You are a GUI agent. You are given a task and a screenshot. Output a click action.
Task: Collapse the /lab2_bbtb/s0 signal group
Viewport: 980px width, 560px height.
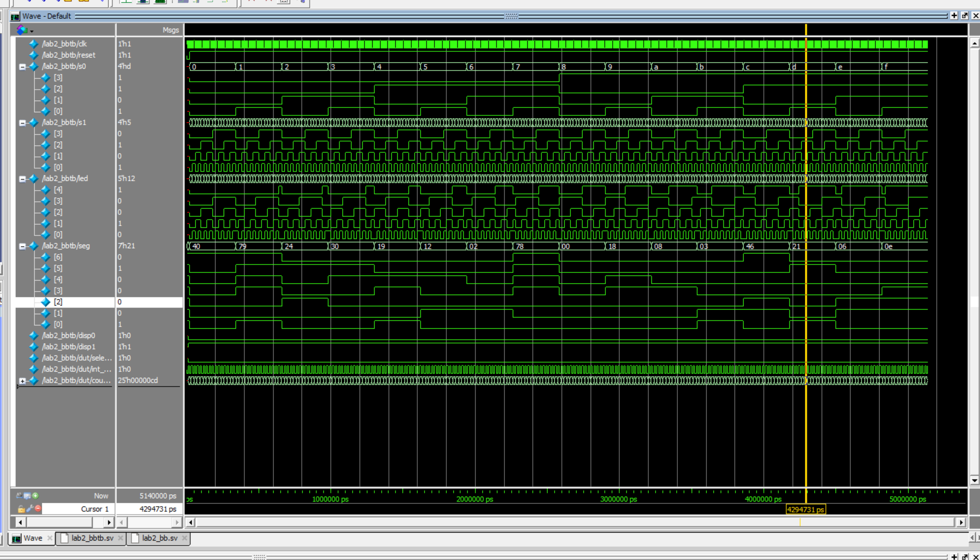click(22, 67)
